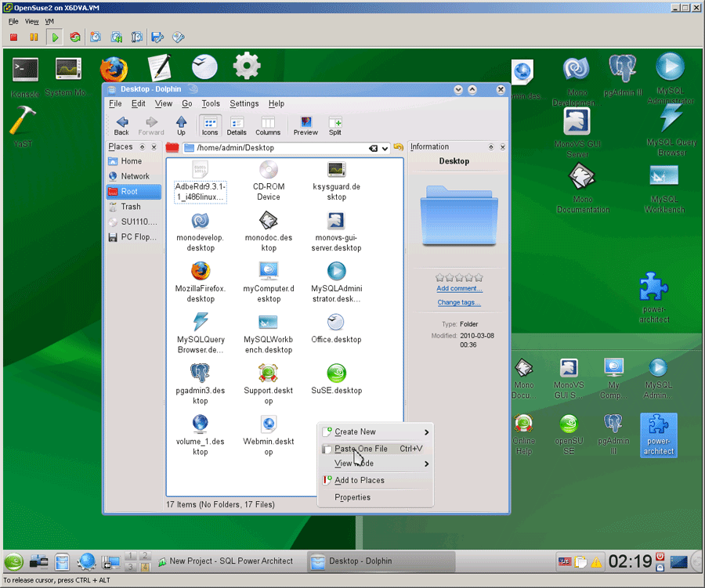Open Trash from the Places panel
705x588 pixels.
[x=134, y=207]
